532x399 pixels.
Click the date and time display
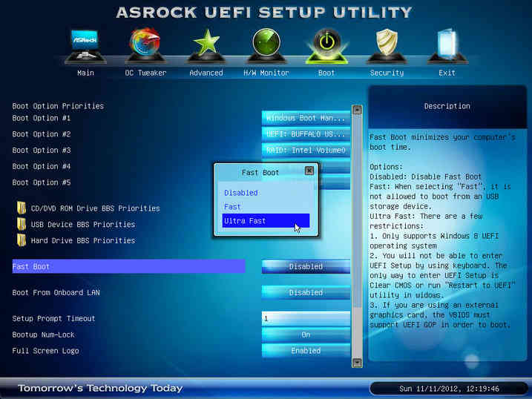(x=449, y=389)
